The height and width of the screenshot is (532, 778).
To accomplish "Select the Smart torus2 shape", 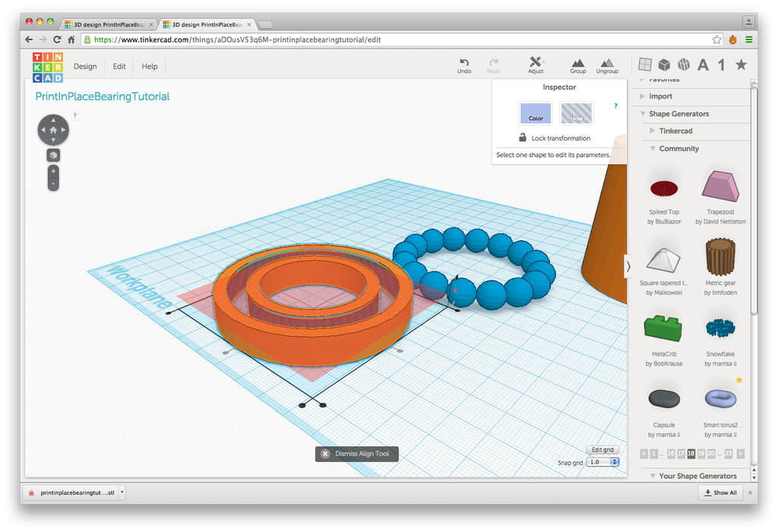I will pyautogui.click(x=720, y=398).
